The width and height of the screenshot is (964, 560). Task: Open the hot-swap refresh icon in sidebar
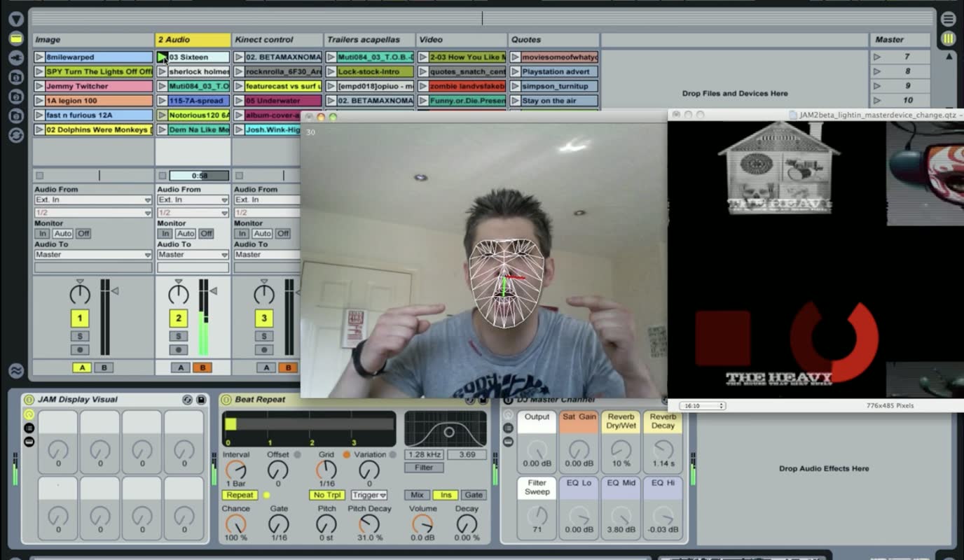coord(16,135)
